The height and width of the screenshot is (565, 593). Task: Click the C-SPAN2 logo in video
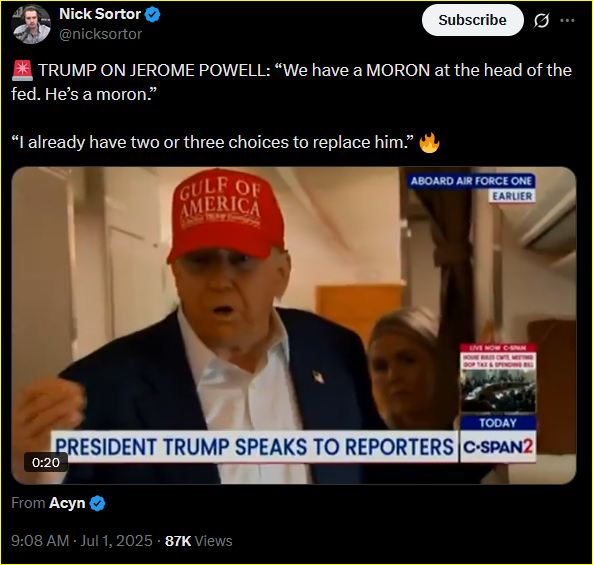498,447
